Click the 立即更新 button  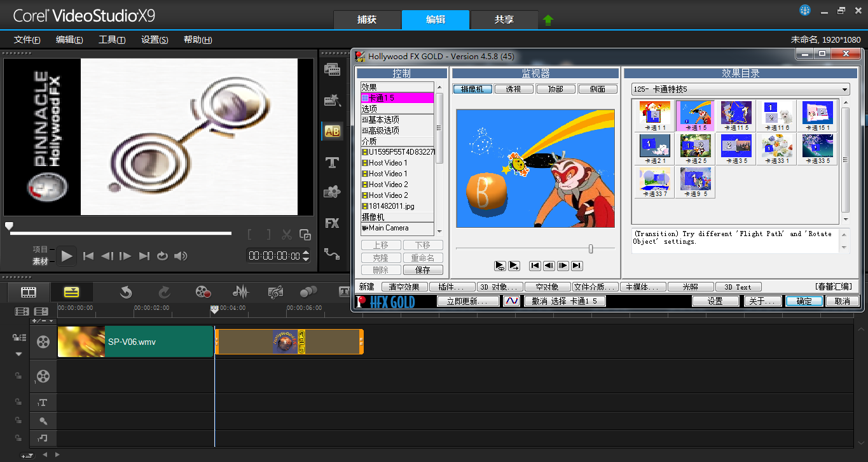point(469,301)
